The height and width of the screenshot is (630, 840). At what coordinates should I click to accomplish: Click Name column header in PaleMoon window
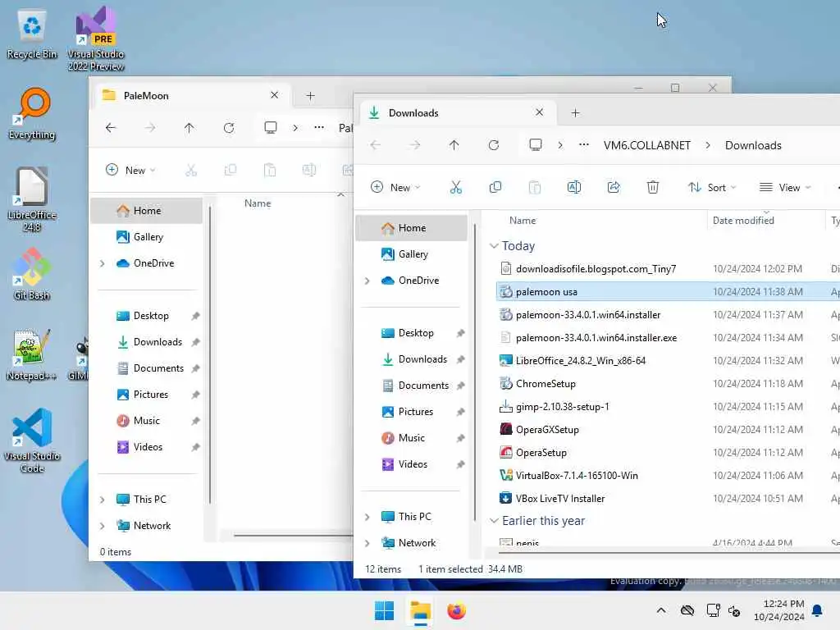(x=258, y=203)
